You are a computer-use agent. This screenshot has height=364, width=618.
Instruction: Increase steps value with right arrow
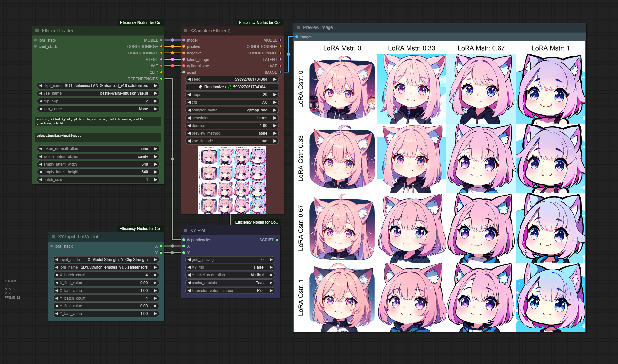(275, 95)
